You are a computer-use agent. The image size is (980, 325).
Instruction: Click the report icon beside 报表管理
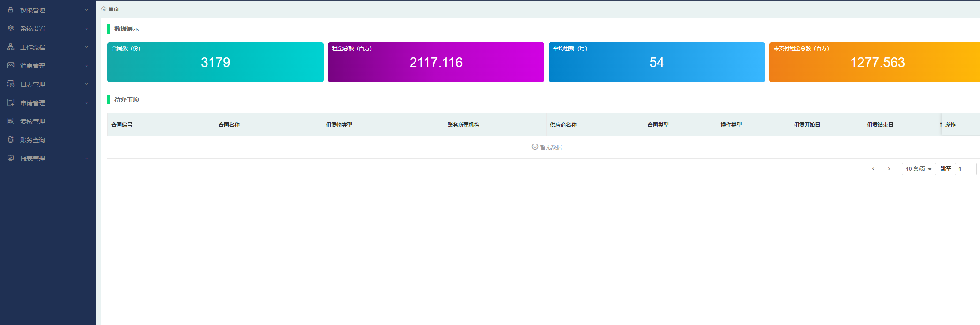coord(11,158)
